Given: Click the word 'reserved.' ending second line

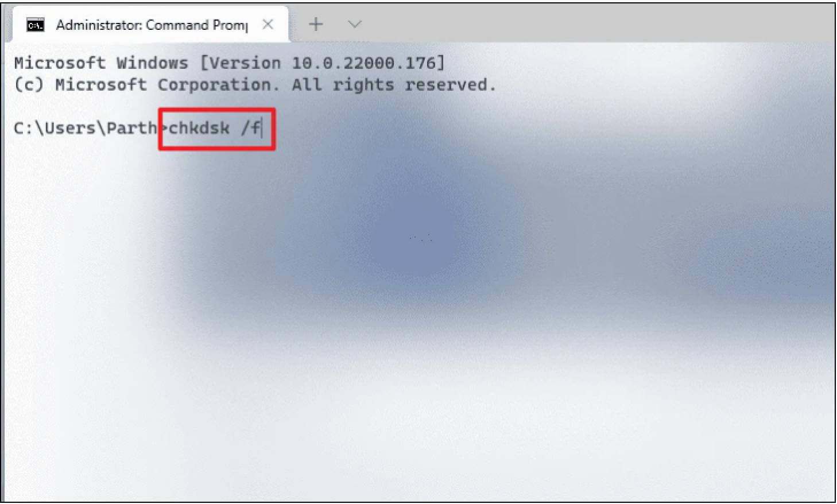Looking at the screenshot, I should tap(450, 85).
